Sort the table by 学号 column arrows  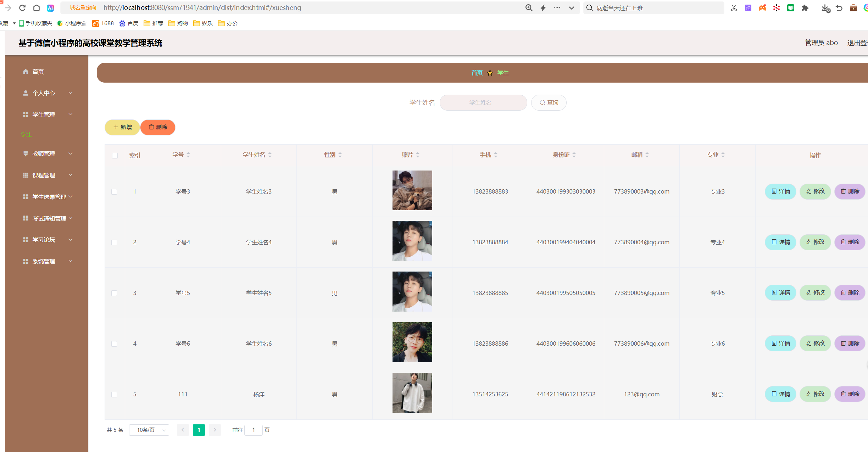188,155
